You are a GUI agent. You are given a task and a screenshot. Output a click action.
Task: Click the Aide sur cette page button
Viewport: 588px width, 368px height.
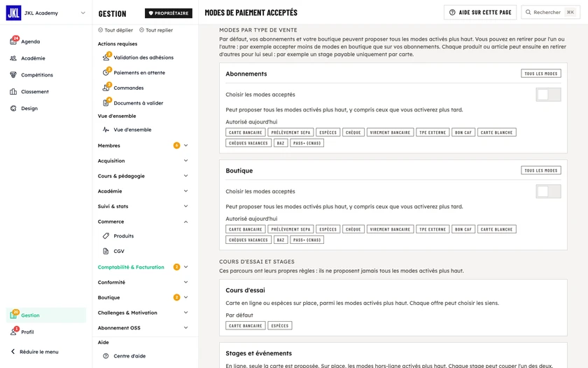tap(480, 13)
